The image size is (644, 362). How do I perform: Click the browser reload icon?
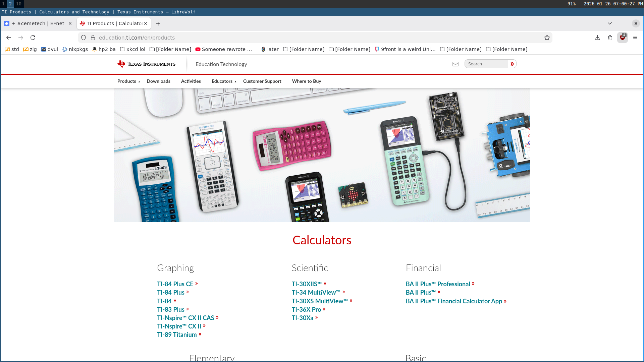pos(33,38)
